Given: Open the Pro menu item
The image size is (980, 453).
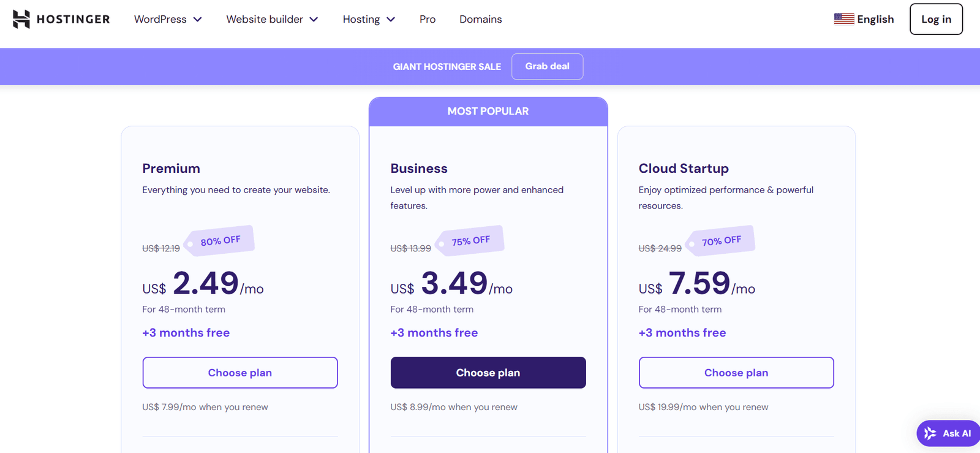Looking at the screenshot, I should (x=428, y=19).
